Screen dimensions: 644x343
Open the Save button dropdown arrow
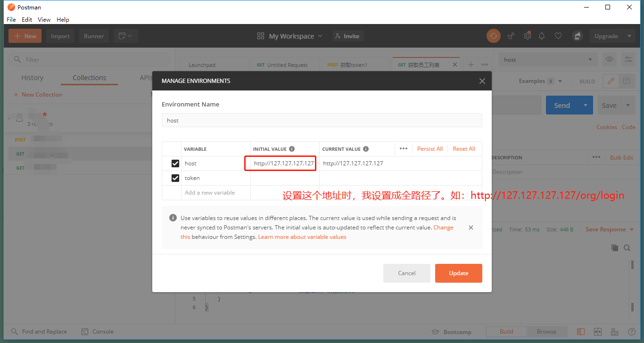coord(628,106)
